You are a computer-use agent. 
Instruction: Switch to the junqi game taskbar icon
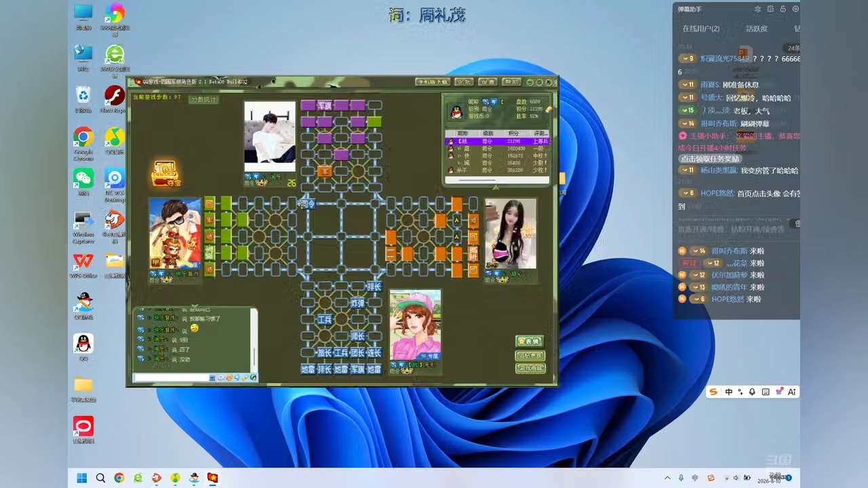point(212,478)
